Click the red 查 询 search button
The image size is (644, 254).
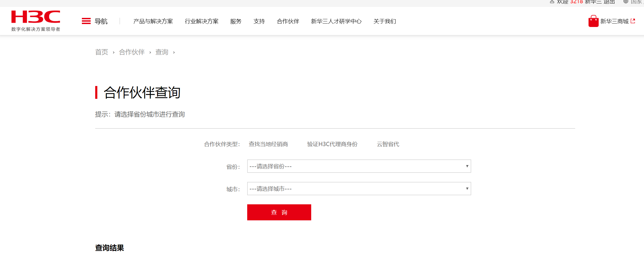(x=279, y=212)
